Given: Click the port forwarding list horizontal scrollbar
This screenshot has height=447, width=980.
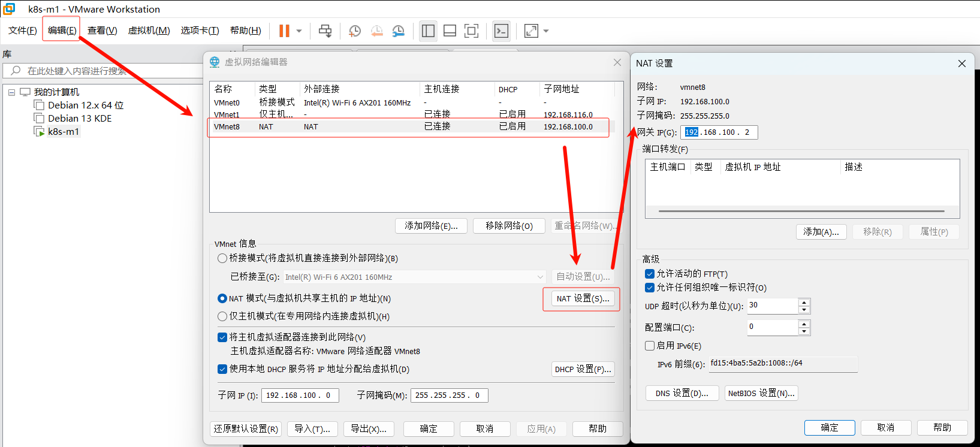Looking at the screenshot, I should (801, 211).
